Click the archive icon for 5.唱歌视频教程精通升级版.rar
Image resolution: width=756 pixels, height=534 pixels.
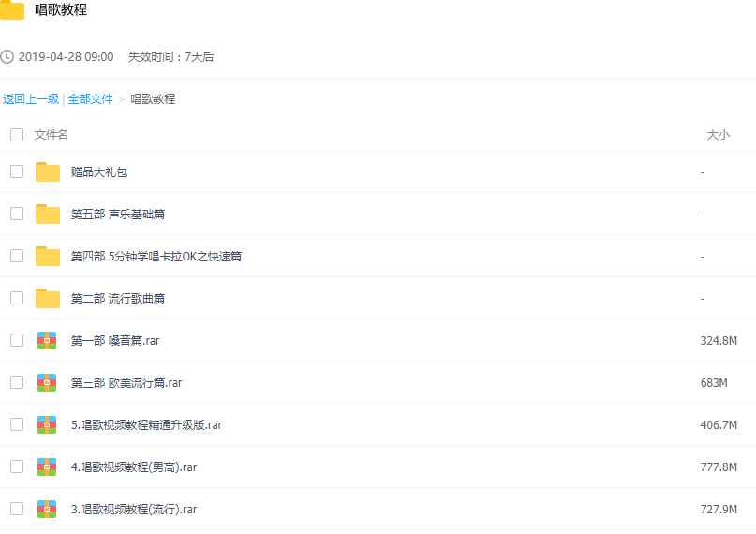coord(47,424)
